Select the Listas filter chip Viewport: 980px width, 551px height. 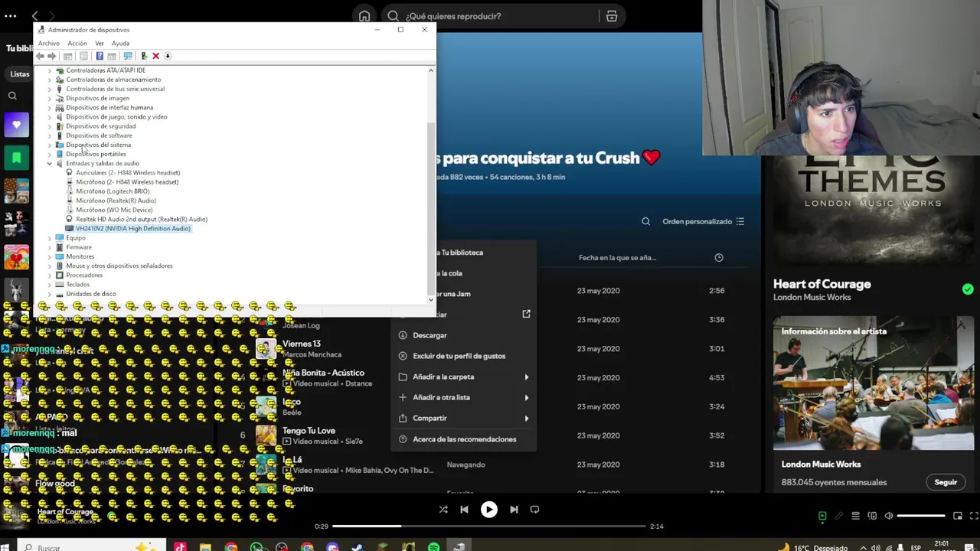pos(19,74)
